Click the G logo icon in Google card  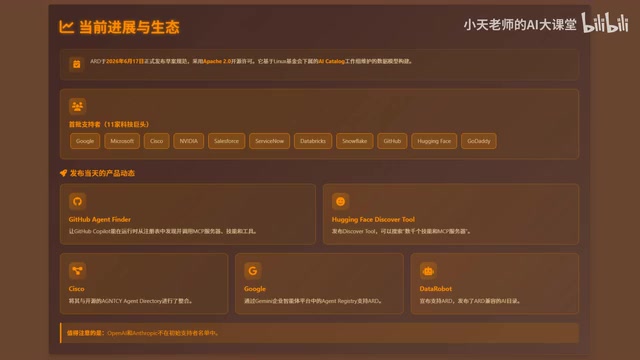(x=253, y=271)
